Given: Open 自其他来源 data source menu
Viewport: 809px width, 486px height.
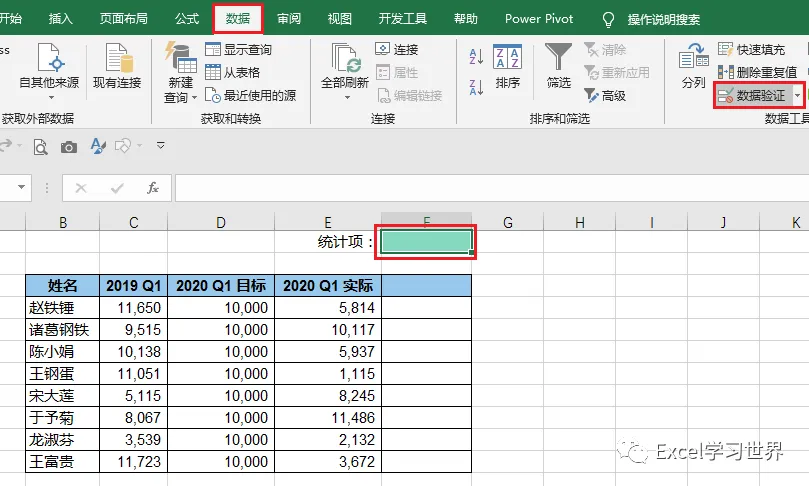Looking at the screenshot, I should pyautogui.click(x=49, y=72).
